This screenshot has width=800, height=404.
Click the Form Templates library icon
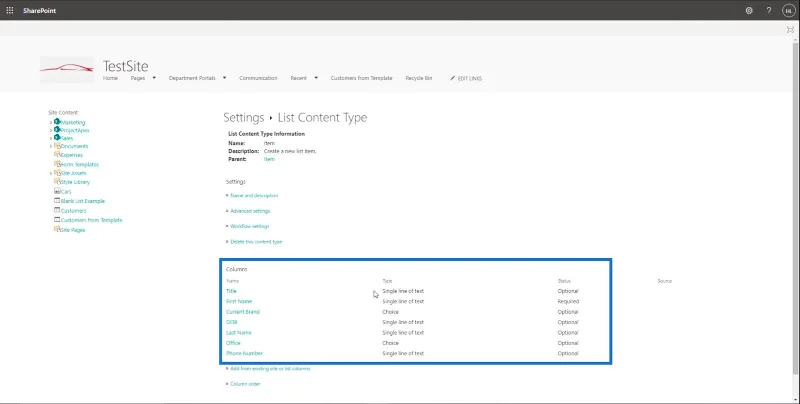[x=57, y=164]
